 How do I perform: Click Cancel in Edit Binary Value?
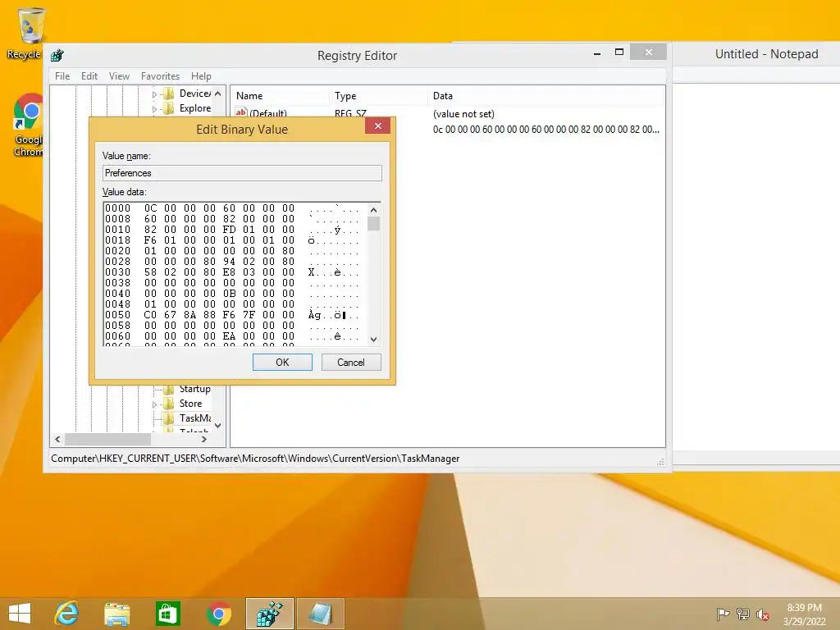pos(351,362)
